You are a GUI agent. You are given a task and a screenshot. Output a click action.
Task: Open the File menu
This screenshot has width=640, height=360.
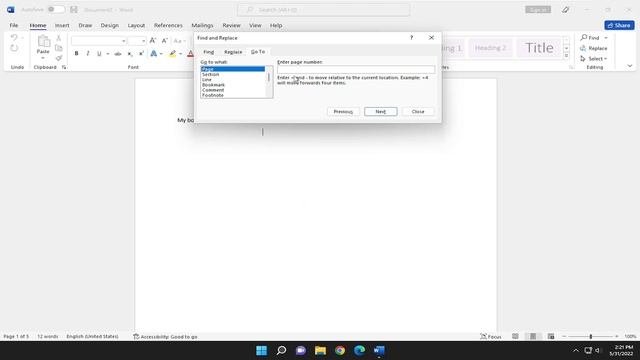[x=14, y=25]
